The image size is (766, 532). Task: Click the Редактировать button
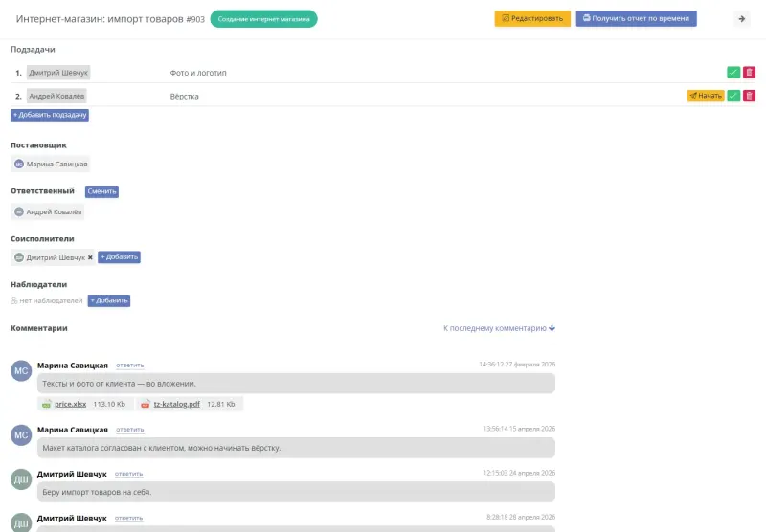[x=532, y=18]
